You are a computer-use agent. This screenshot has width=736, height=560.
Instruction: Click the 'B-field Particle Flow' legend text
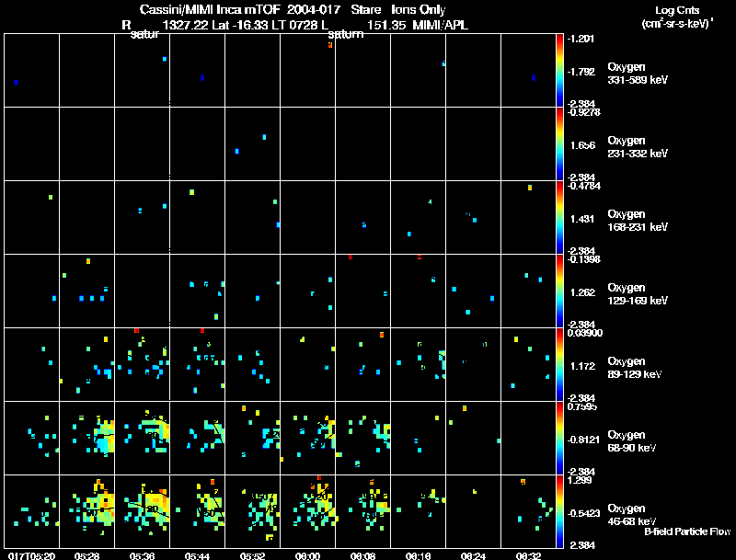click(x=687, y=531)
